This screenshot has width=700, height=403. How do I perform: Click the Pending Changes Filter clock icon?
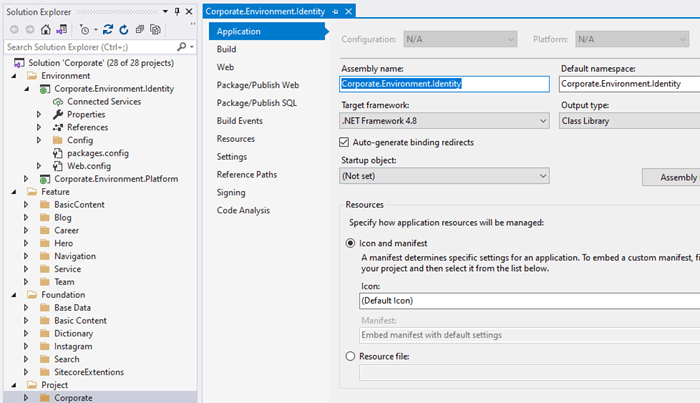(x=84, y=30)
